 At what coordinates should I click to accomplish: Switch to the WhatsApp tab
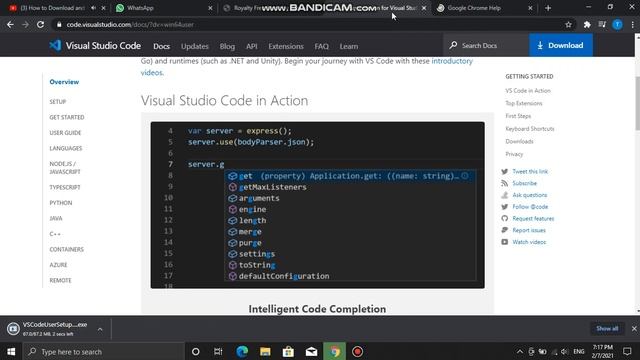tap(164, 8)
